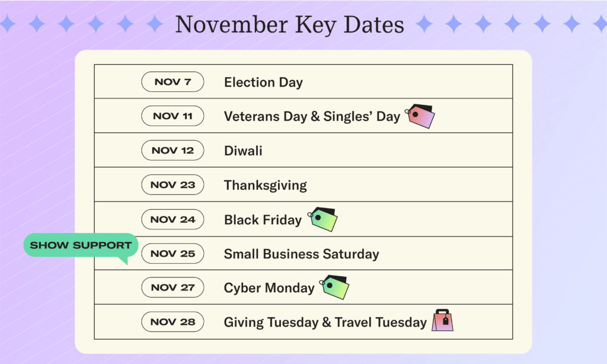The width and height of the screenshot is (607, 364).
Task: Click the Diwali row label
Action: 243,151
